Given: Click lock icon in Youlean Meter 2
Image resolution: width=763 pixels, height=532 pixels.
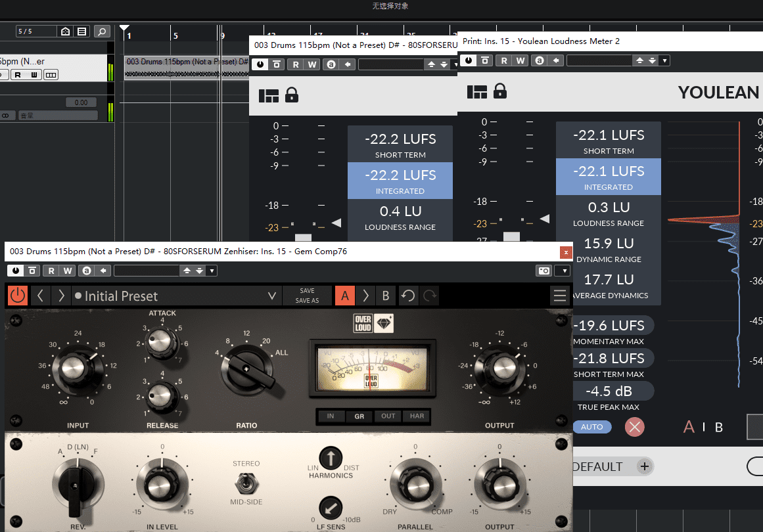Looking at the screenshot, I should click(499, 91).
